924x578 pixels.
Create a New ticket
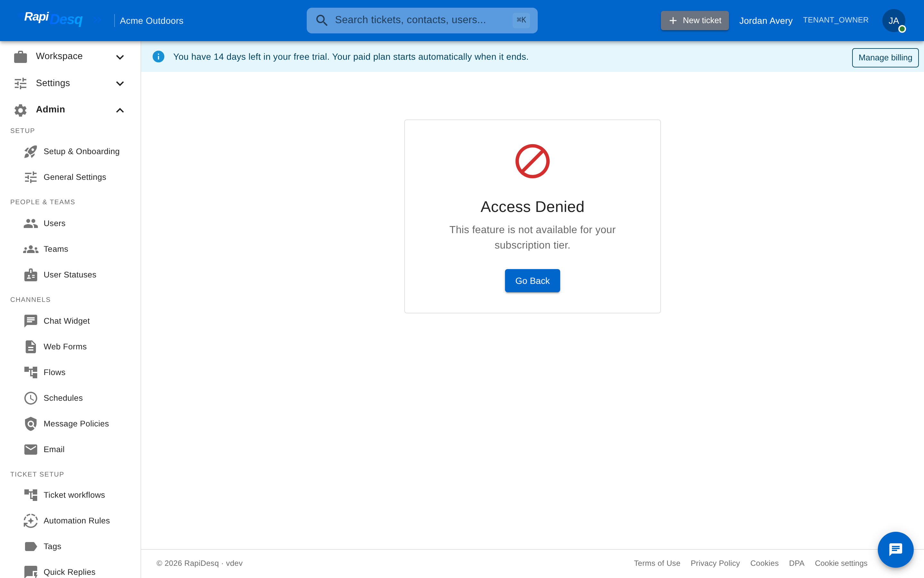pyautogui.click(x=695, y=21)
